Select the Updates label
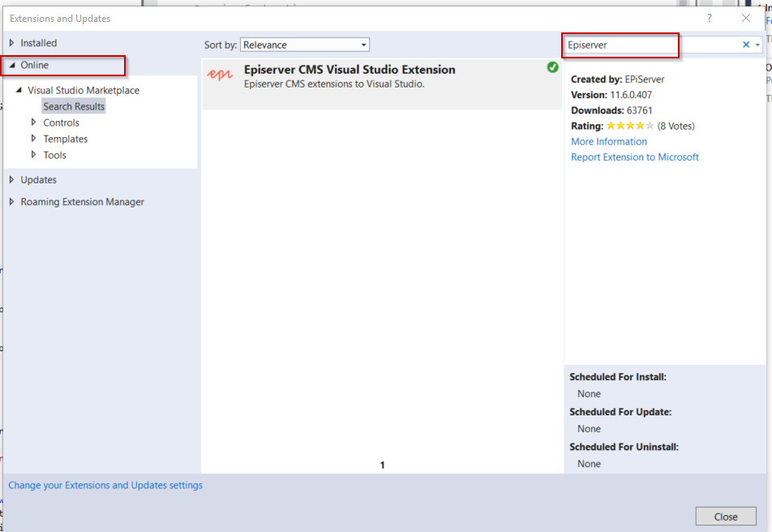This screenshot has height=532, width=772. [x=38, y=180]
